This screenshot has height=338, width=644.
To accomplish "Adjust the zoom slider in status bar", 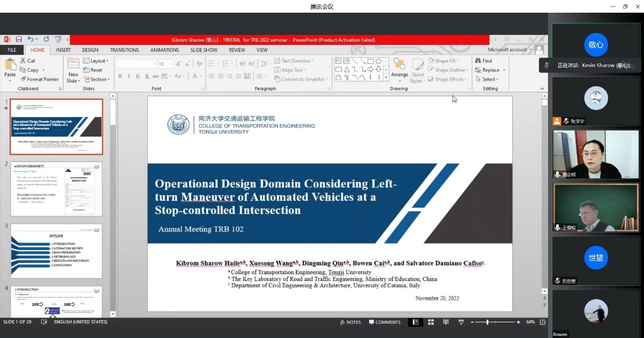I will click(488, 322).
